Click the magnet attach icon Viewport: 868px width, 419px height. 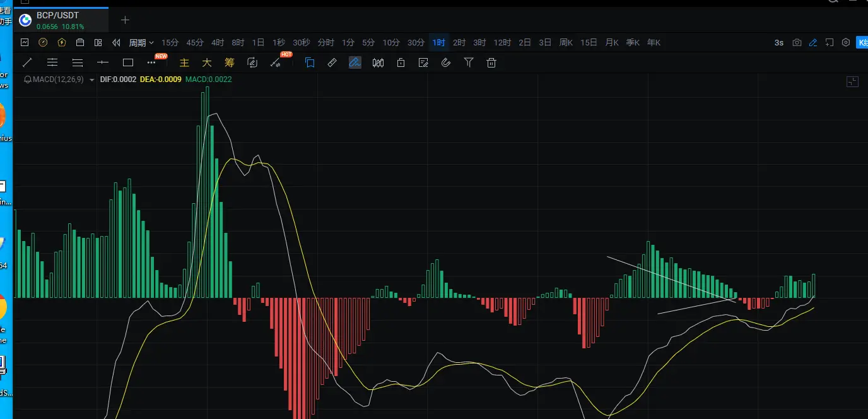pos(446,62)
